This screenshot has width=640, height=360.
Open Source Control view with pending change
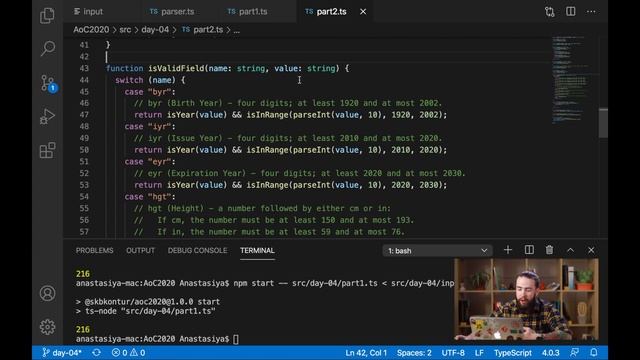coord(48,83)
